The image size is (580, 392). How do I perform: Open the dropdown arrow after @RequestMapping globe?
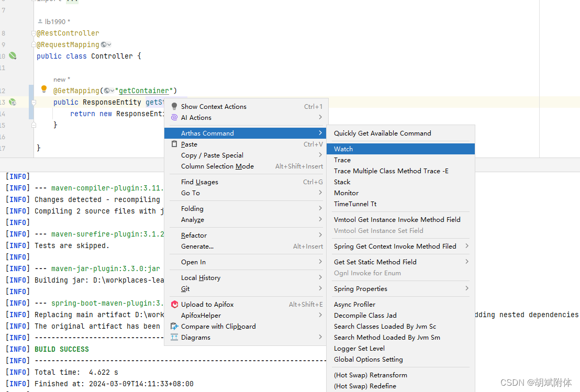[109, 44]
